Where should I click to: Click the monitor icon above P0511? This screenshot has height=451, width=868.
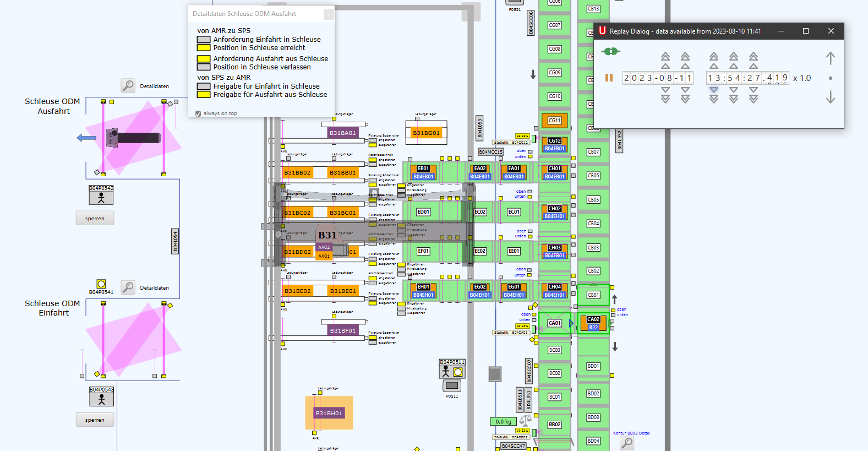click(x=452, y=385)
